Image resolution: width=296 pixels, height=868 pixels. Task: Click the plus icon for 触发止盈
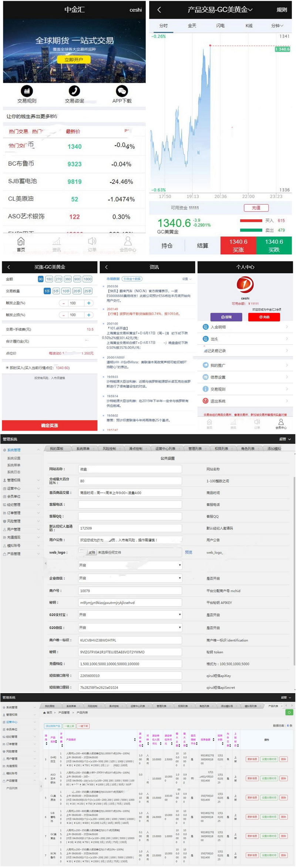89,303
